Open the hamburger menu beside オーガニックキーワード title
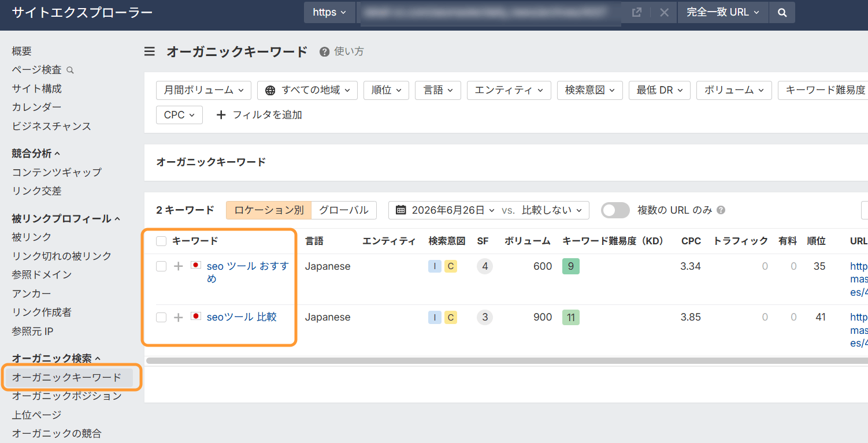This screenshot has height=443, width=868. (150, 51)
